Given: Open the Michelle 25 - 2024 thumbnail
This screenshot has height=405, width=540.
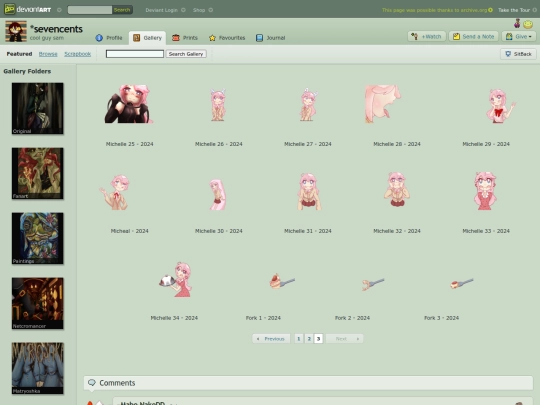Looking at the screenshot, I should [129, 104].
